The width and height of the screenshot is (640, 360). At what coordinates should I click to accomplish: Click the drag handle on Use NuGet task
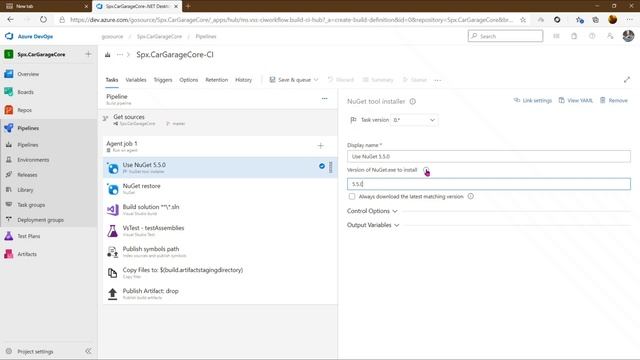click(331, 167)
